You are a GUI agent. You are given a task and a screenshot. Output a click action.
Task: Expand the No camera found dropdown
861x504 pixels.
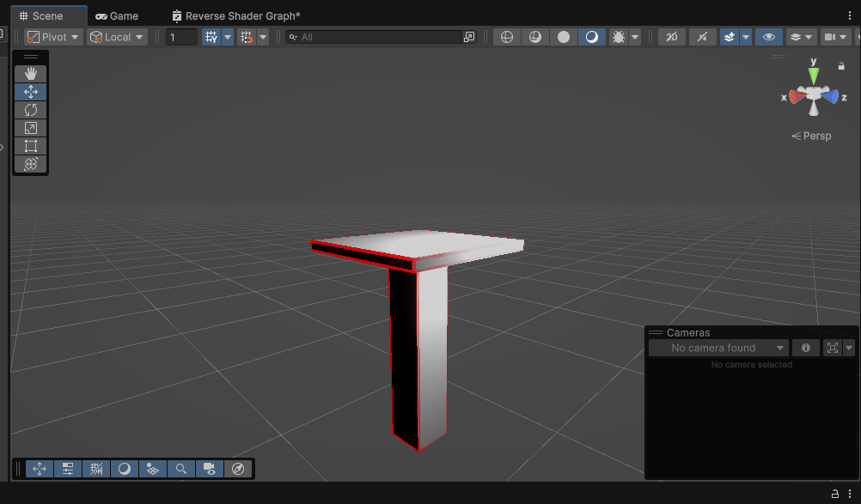coord(718,347)
